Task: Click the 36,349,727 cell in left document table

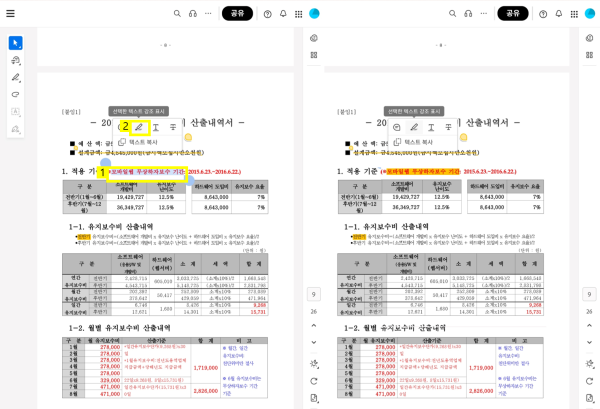Action: pyautogui.click(x=130, y=207)
